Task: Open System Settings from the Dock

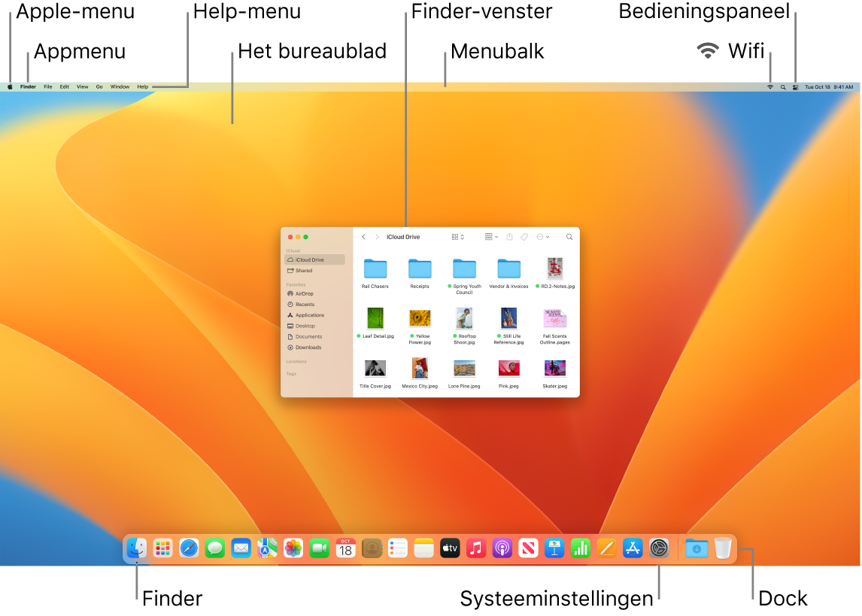Action: (659, 548)
